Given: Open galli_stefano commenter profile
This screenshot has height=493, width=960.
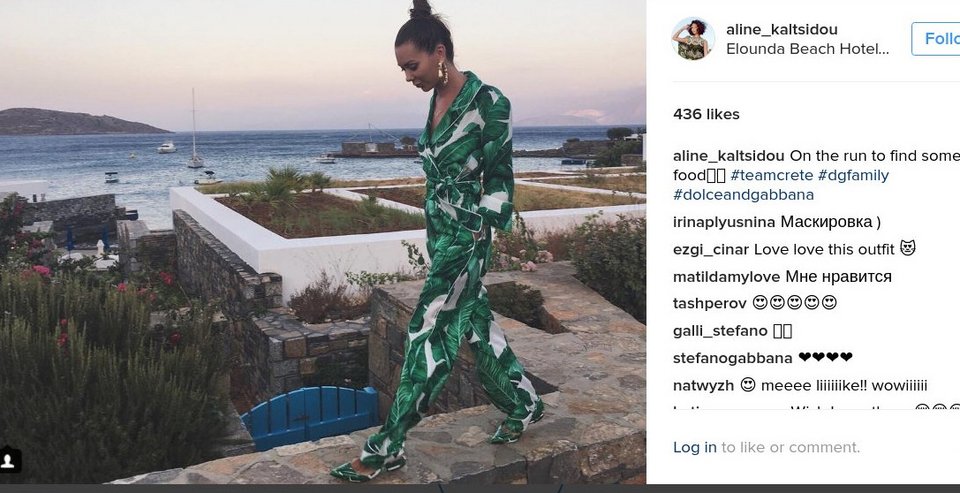Looking at the screenshot, I should (x=720, y=331).
